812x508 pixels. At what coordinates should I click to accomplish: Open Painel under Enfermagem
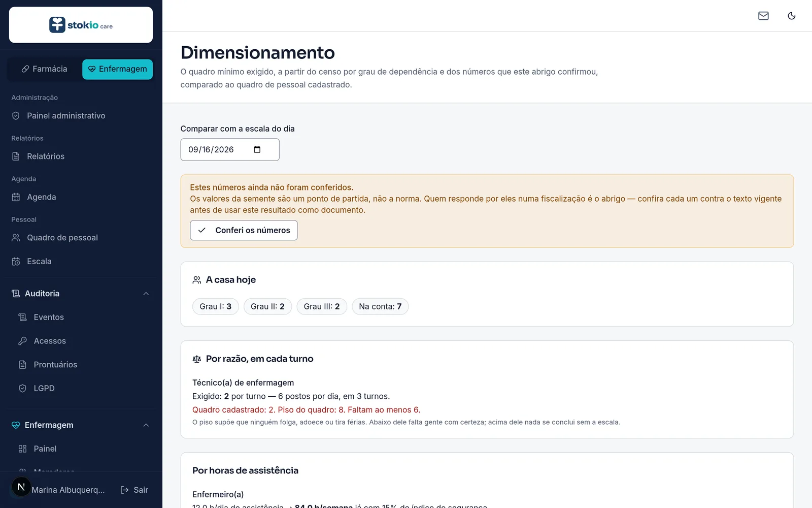click(84, 449)
